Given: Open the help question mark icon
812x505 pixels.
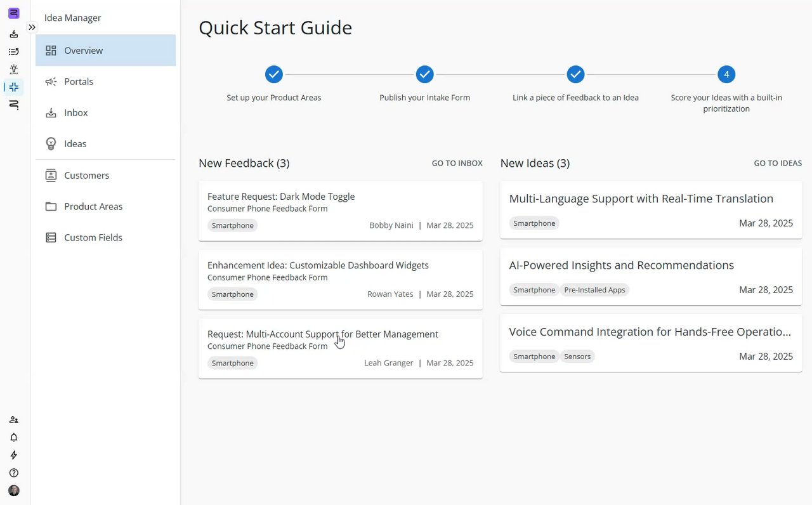Looking at the screenshot, I should click(x=14, y=473).
